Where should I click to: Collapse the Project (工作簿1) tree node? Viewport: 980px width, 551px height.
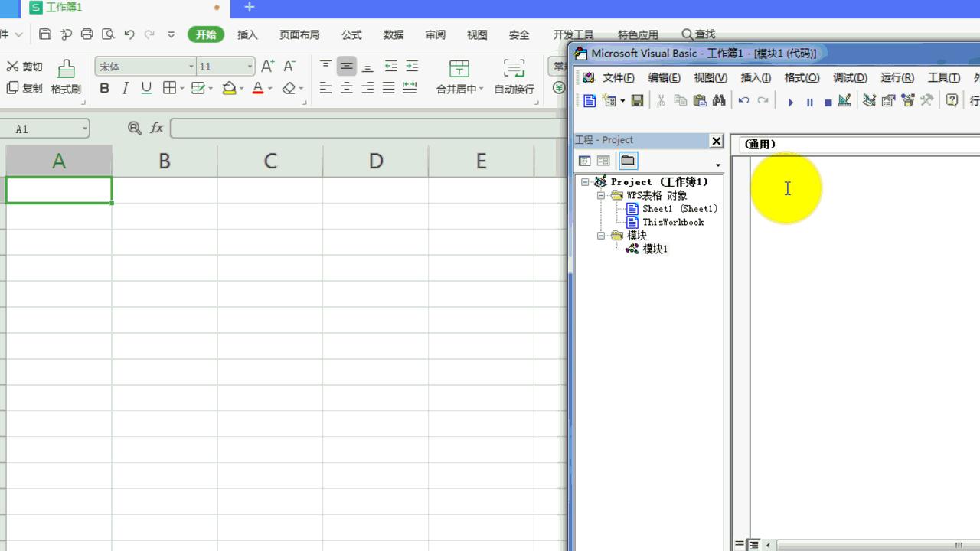586,182
